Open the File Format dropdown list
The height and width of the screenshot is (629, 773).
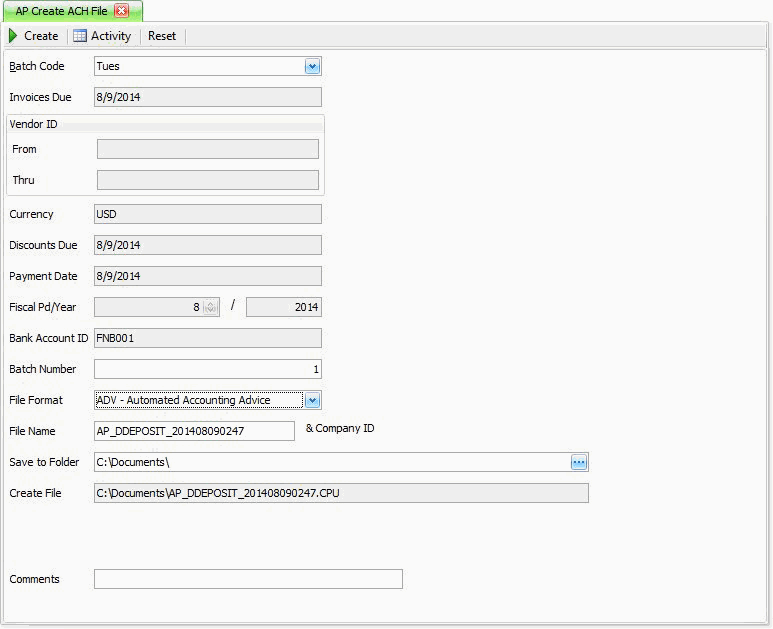tap(312, 400)
